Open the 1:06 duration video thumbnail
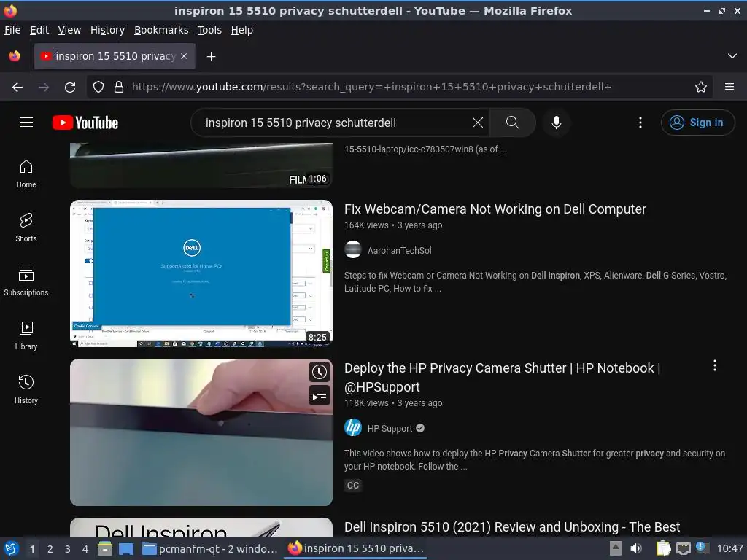The width and height of the screenshot is (747, 560). pyautogui.click(x=201, y=166)
